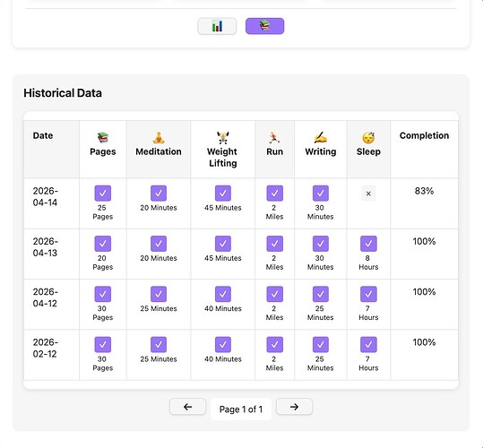Screen dimensions: 483x448
Task: Uncheck the Run 2 Miles box on 2026-04-13
Action: click(x=274, y=244)
